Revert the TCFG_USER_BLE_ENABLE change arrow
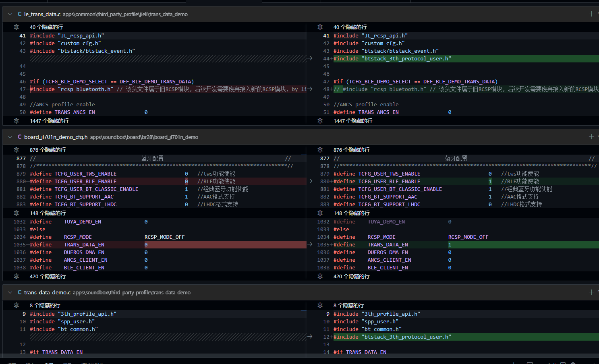This screenshot has width=599, height=364. [310, 181]
